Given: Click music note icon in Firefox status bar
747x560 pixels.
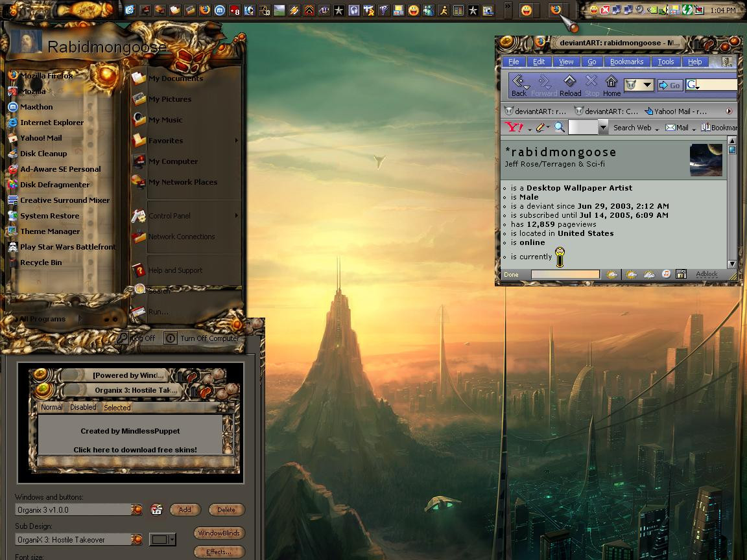Looking at the screenshot, I should click(666, 274).
